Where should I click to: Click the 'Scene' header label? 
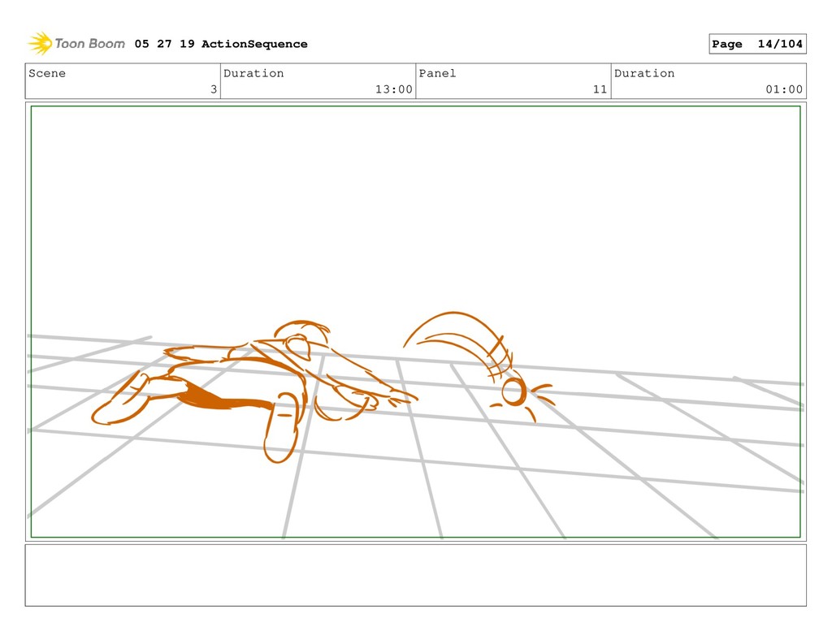point(47,73)
